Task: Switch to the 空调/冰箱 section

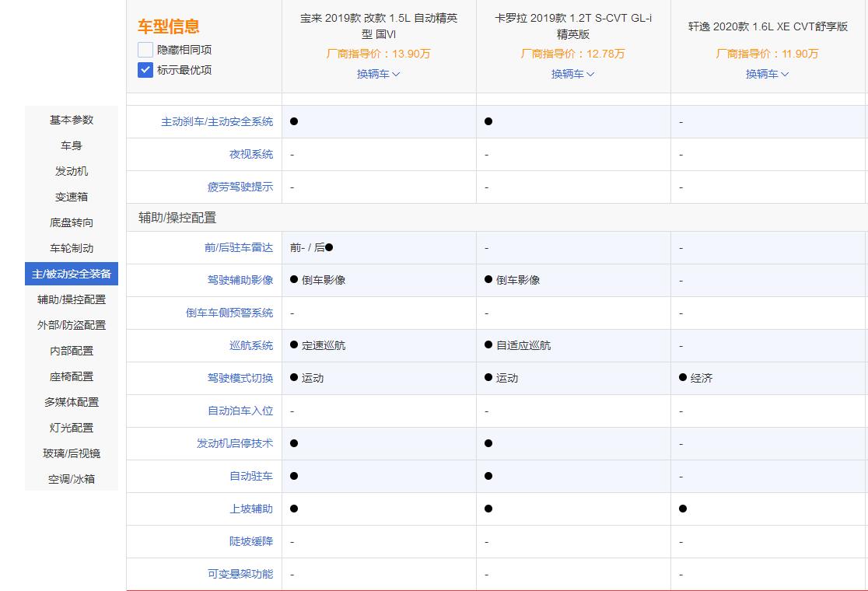Action: tap(71, 479)
